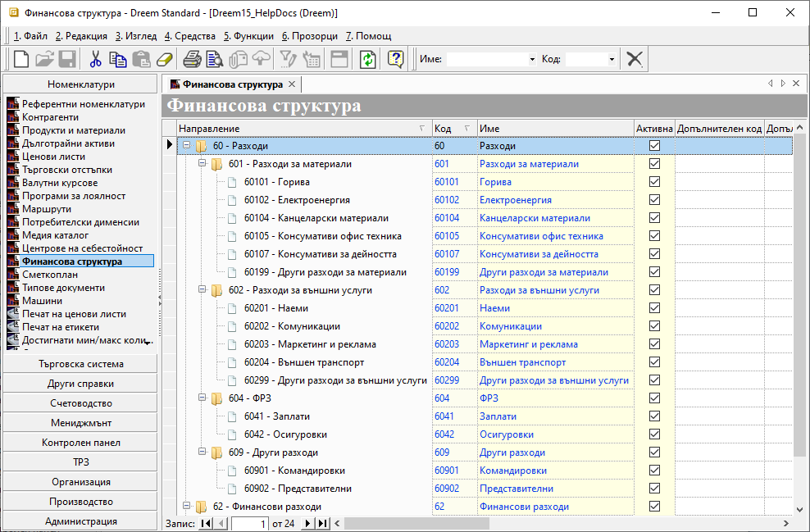Viewport: 810px width, 532px height.
Task: Click the Eraser icon in toolbar
Action: 165,59
